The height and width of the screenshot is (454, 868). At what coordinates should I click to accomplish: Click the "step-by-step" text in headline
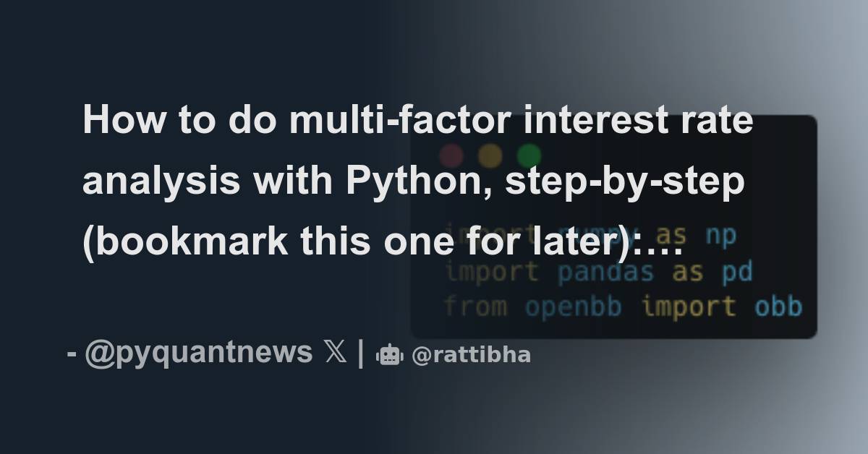tap(625, 181)
